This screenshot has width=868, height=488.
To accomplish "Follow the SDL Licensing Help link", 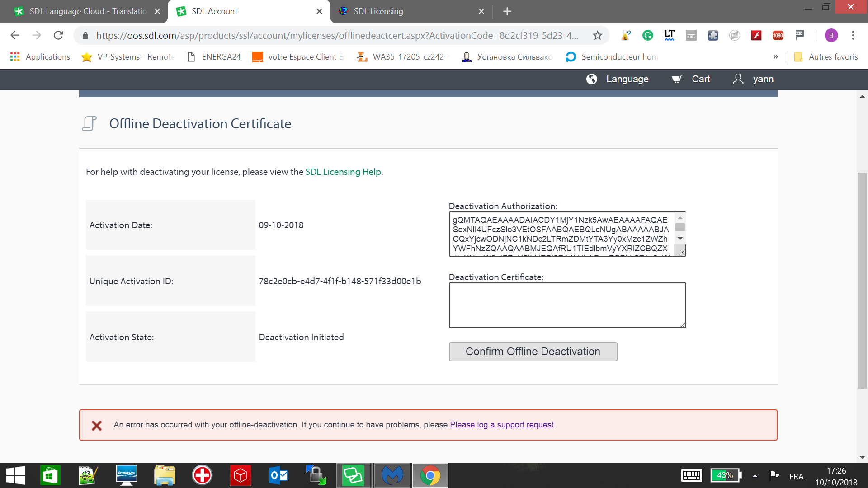I will (343, 172).
